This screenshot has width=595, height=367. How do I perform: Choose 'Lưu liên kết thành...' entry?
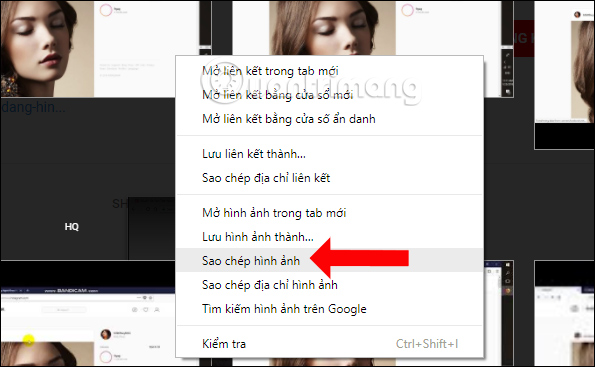329,154
